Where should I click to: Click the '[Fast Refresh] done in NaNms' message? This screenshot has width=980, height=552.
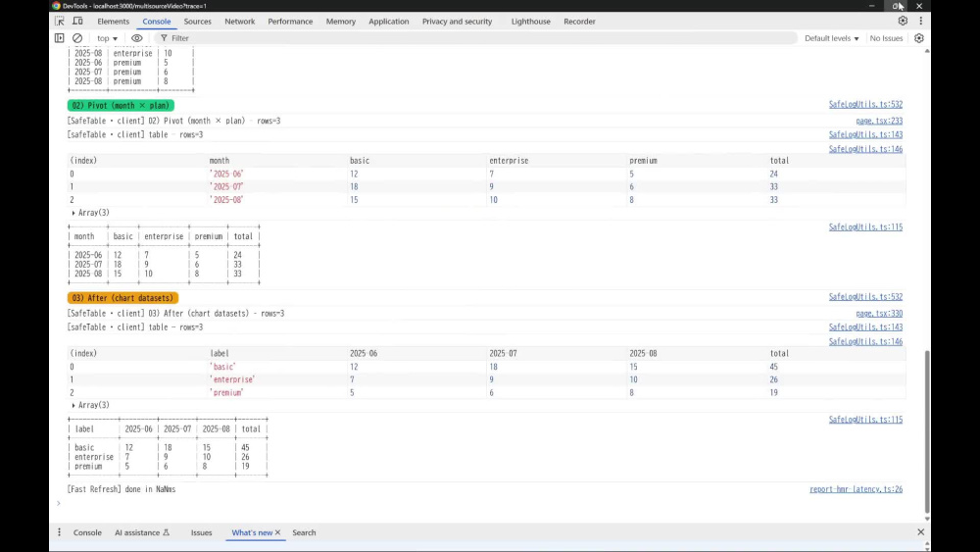click(x=122, y=489)
